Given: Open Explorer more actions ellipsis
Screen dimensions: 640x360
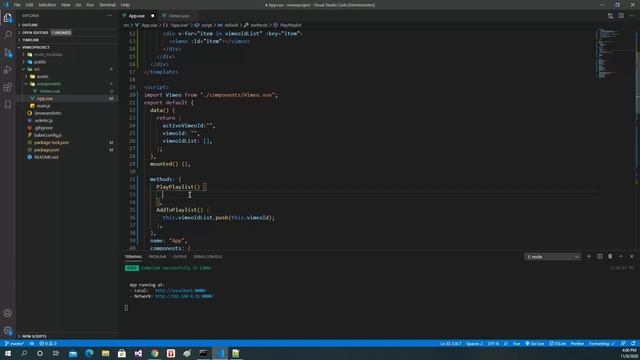Looking at the screenshot, I should (109, 16).
